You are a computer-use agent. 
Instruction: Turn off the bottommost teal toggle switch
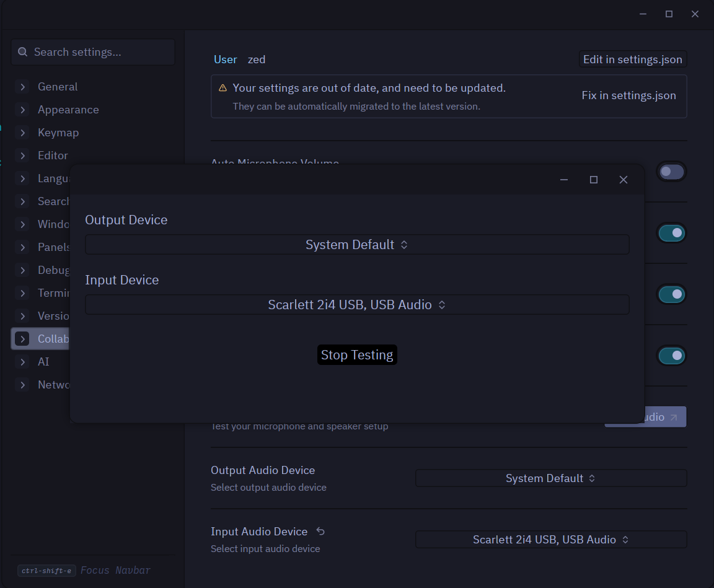click(x=671, y=355)
